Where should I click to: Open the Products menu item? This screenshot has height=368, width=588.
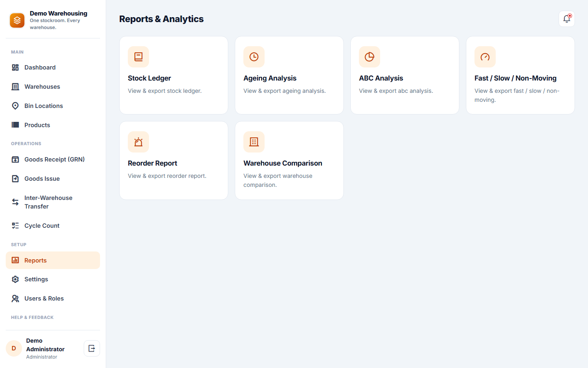(x=53, y=125)
